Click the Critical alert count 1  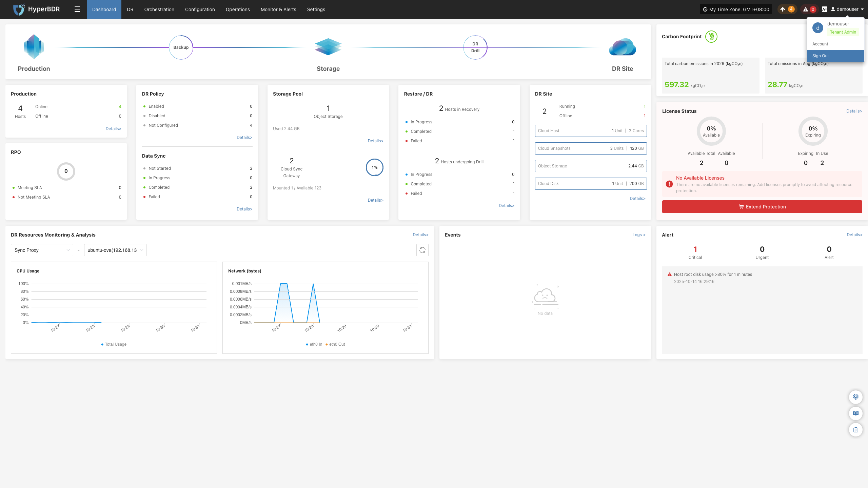[695, 249]
